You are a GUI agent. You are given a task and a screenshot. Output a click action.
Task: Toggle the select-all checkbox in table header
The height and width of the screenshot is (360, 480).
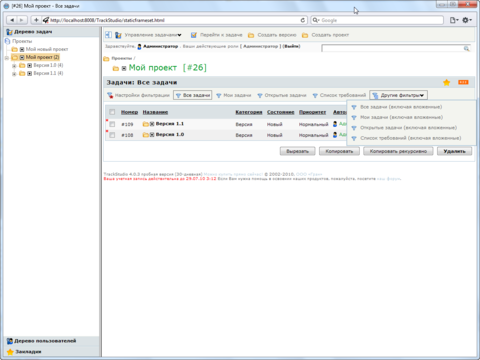coord(112,112)
